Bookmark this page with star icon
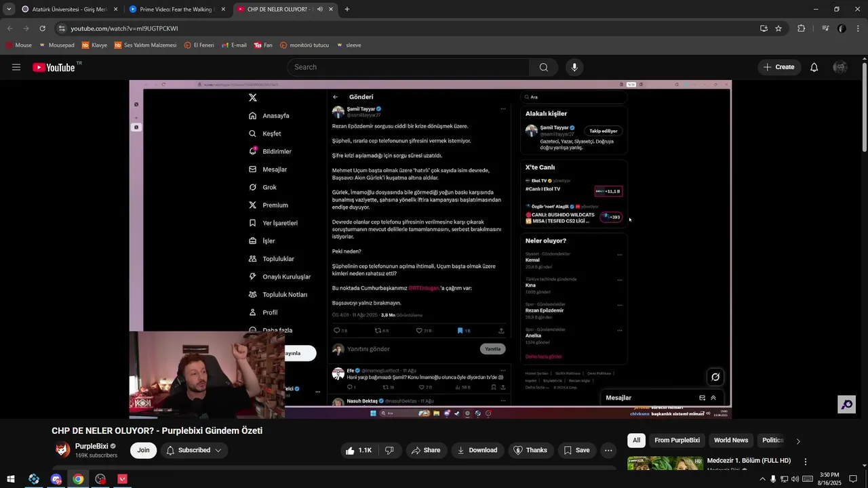The height and width of the screenshot is (488, 868). pos(778,28)
